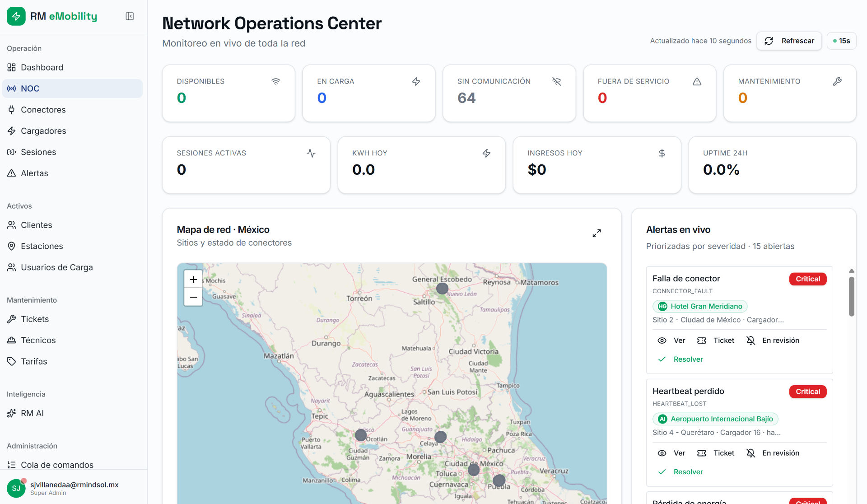The image size is (867, 504).
Task: Click the map marker near General Escobedo
Action: [x=442, y=288]
